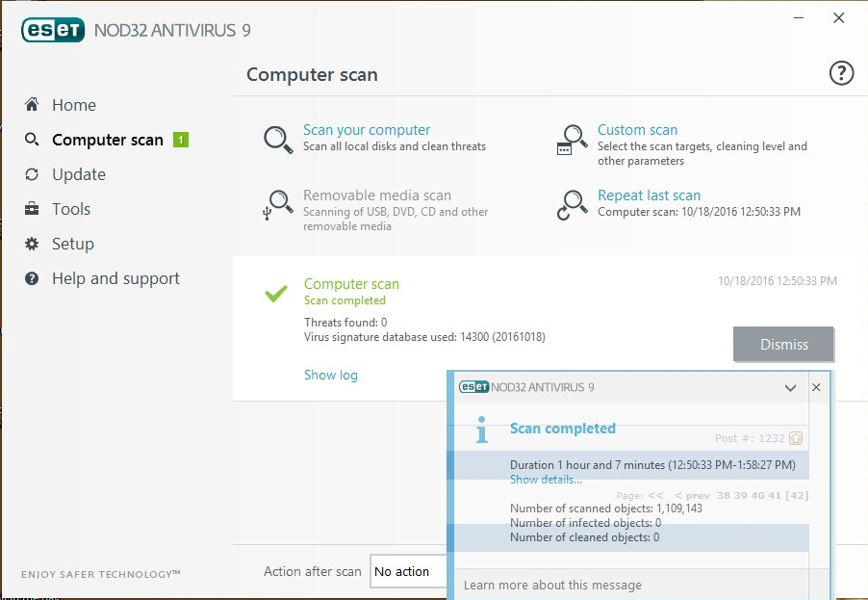This screenshot has height=600, width=868.
Task: Click Learn more about this message
Action: pos(552,585)
